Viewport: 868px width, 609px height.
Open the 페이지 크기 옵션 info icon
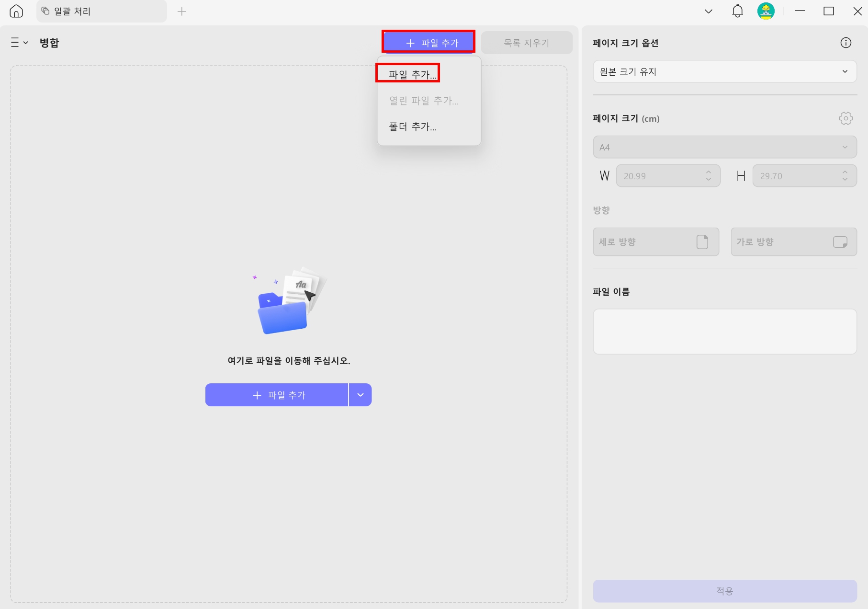tap(846, 43)
